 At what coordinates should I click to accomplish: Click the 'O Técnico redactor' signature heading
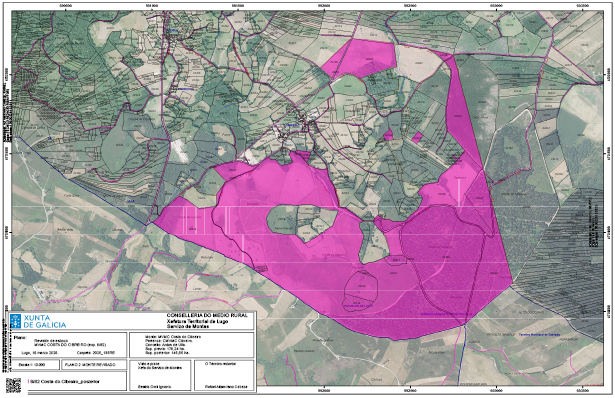click(220, 363)
